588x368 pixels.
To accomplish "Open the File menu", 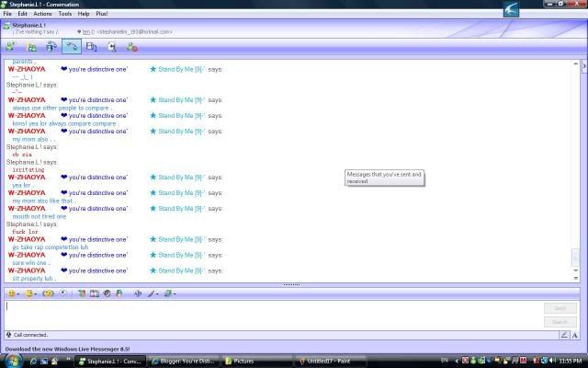I will point(7,14).
